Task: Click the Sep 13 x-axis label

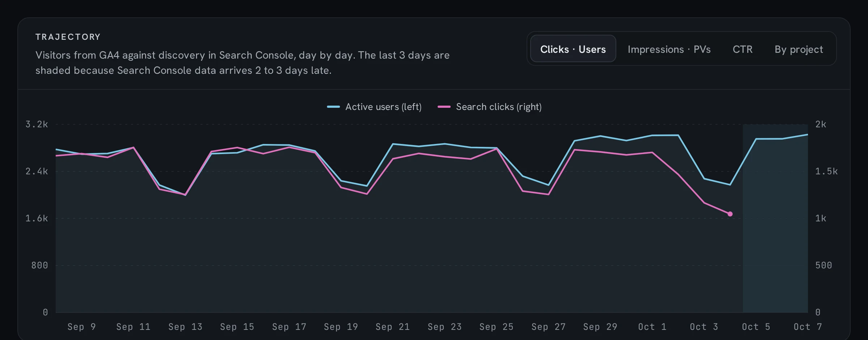Action: click(185, 327)
